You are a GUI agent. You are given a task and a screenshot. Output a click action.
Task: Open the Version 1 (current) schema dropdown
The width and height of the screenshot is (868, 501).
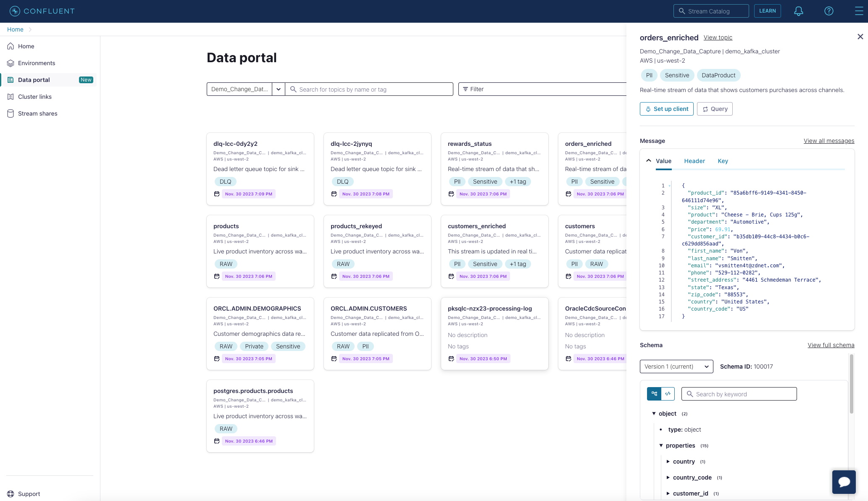click(x=676, y=367)
